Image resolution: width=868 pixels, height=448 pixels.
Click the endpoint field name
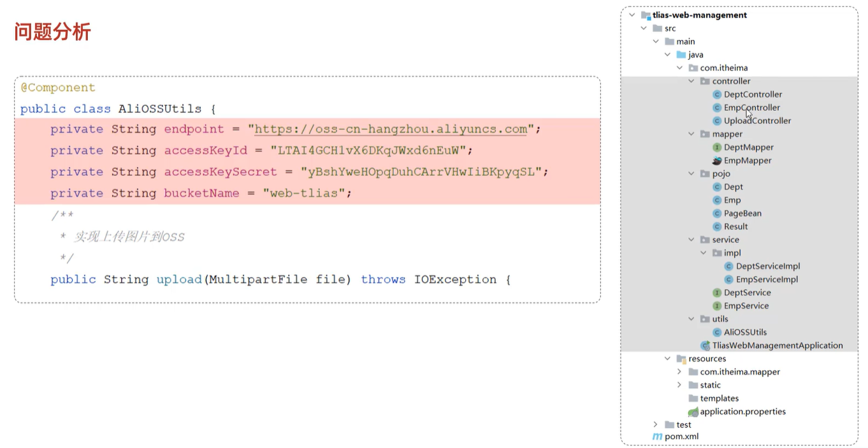pyautogui.click(x=194, y=129)
